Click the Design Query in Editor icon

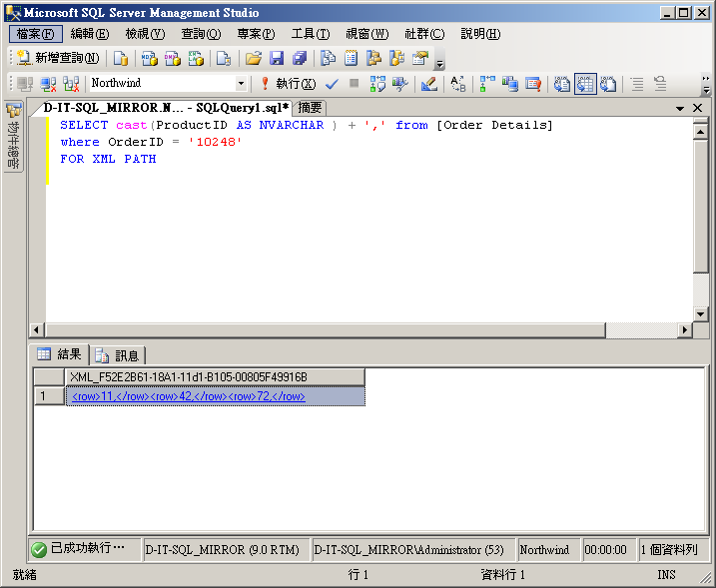[429, 84]
